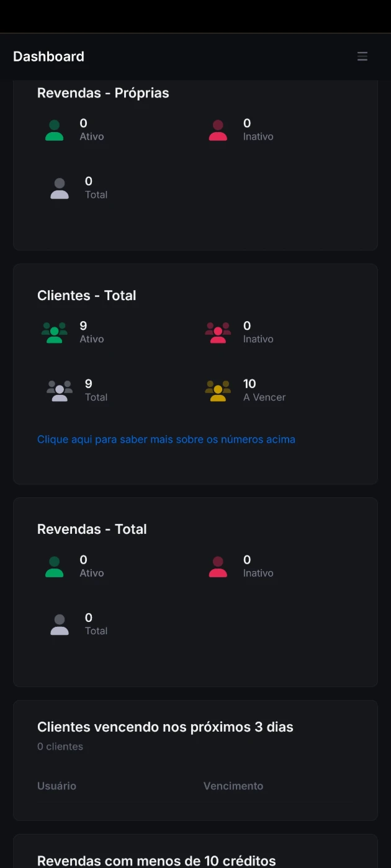Image resolution: width=391 pixels, height=868 pixels.
Task: Click green Ativo icon in Revendas - Total
Action: click(x=55, y=567)
